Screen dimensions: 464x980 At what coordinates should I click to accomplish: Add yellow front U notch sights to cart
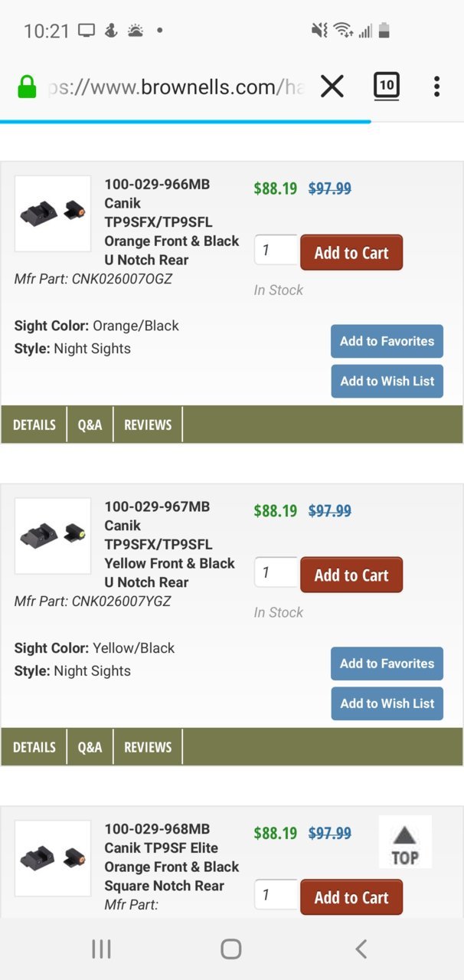click(x=351, y=575)
